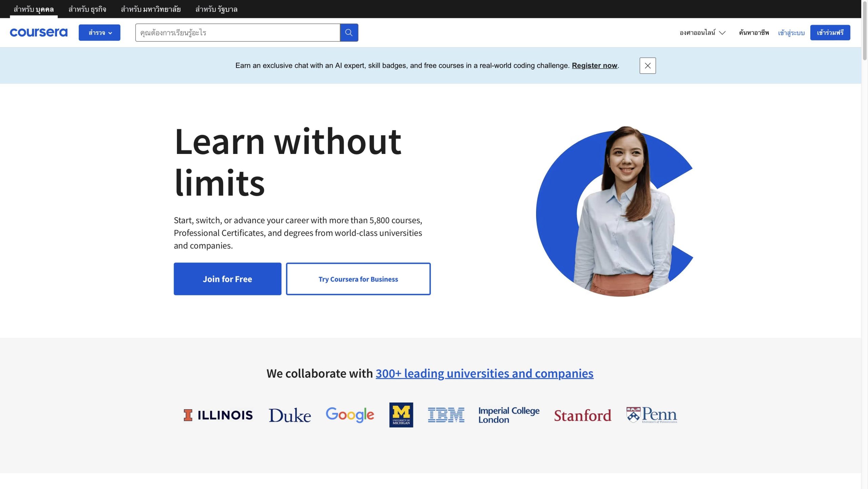Click the Penn university logo

point(651,415)
